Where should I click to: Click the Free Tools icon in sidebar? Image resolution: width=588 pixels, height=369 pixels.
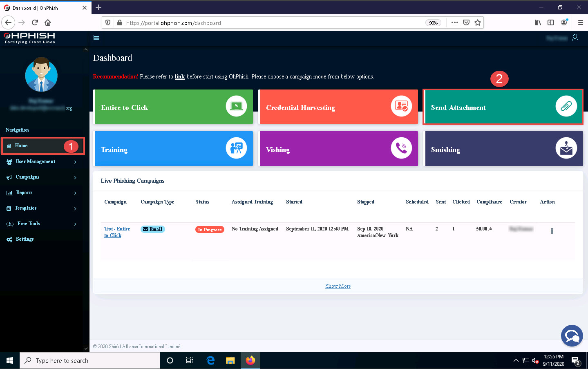tap(10, 224)
